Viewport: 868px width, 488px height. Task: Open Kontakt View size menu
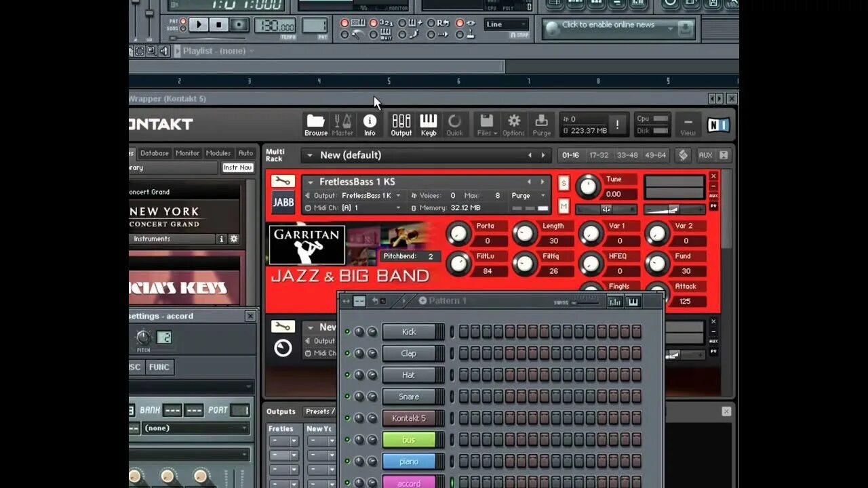pyautogui.click(x=688, y=125)
